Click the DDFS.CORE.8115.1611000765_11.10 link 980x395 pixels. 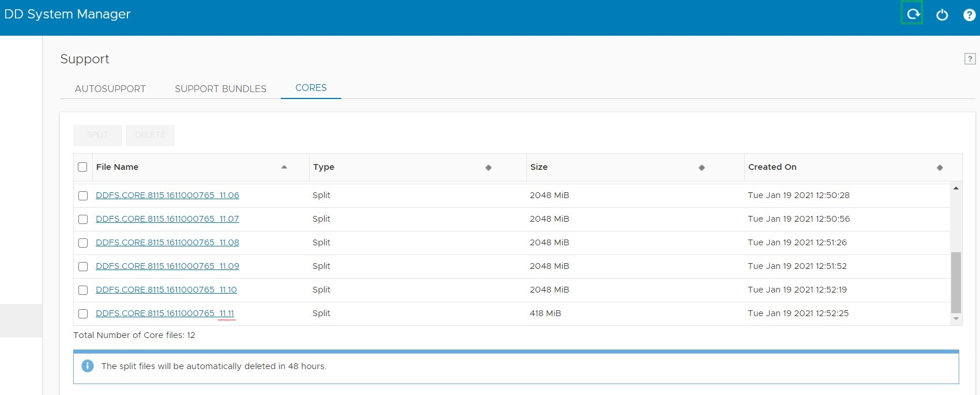point(166,290)
